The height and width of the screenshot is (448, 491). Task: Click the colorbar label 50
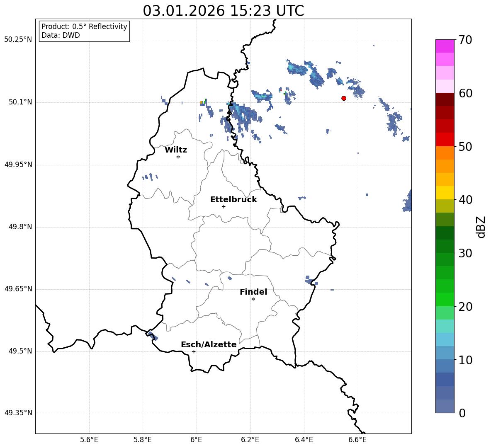[465, 146]
